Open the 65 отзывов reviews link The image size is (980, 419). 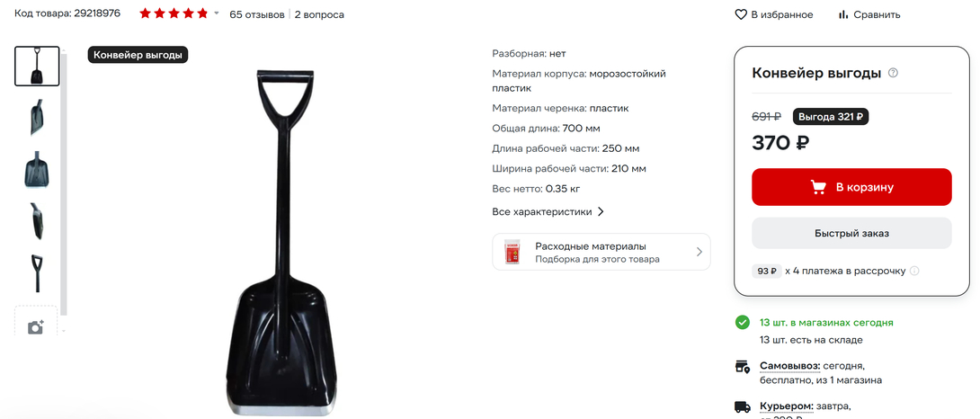coord(257,14)
